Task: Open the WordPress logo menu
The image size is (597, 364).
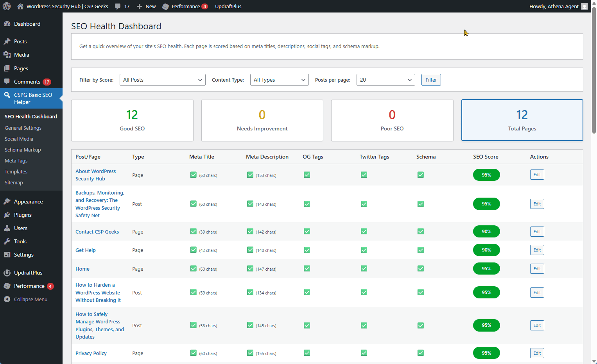Action: [6, 6]
